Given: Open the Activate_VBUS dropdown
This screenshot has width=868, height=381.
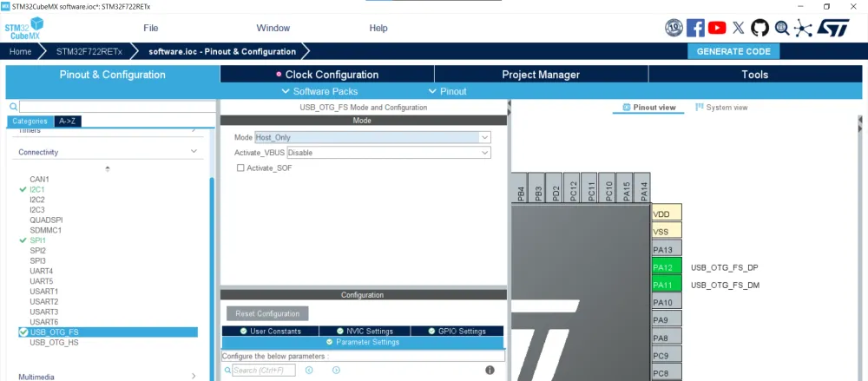Looking at the screenshot, I should (x=389, y=152).
